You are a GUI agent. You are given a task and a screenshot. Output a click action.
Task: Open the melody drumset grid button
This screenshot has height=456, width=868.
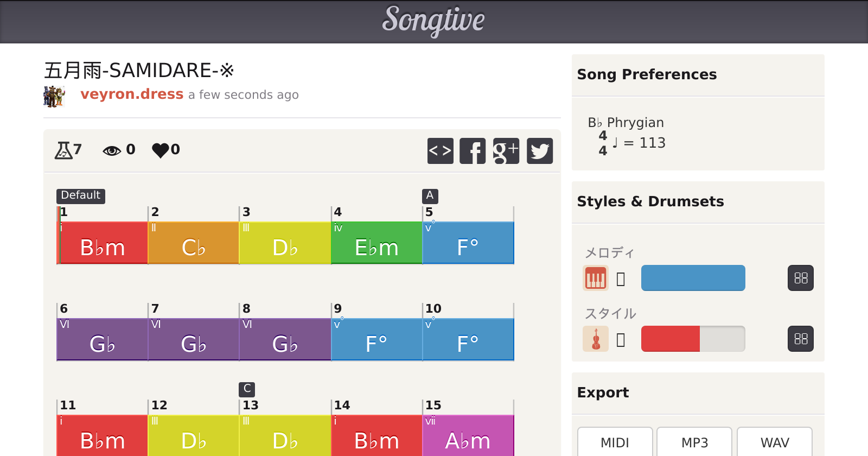[x=800, y=278]
